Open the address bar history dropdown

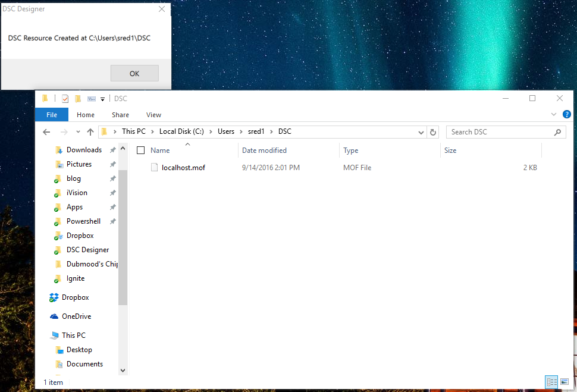pos(421,132)
